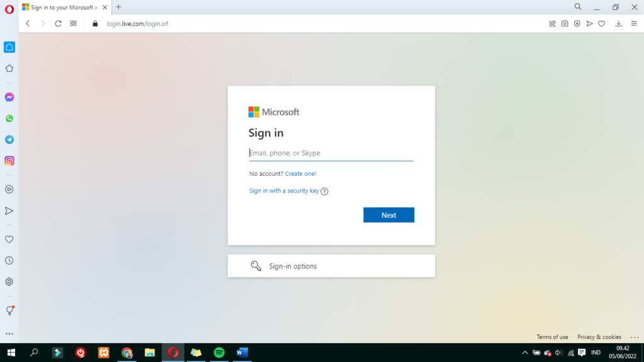View site security padlock info
The height and width of the screenshot is (362, 644).
[x=96, y=24]
